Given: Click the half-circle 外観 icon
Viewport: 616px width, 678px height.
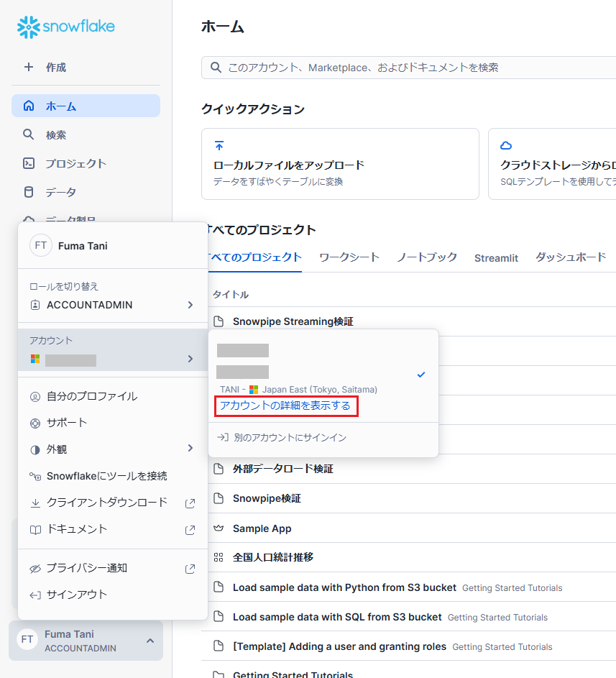Looking at the screenshot, I should click(x=35, y=449).
